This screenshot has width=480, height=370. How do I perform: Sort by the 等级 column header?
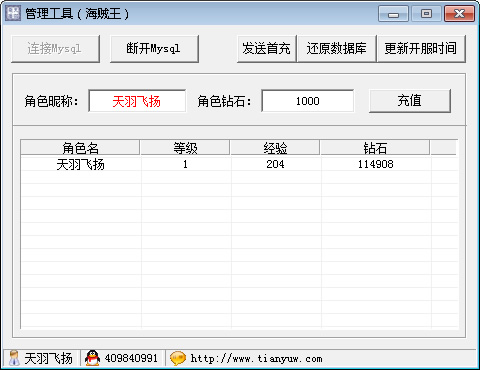coord(185,148)
